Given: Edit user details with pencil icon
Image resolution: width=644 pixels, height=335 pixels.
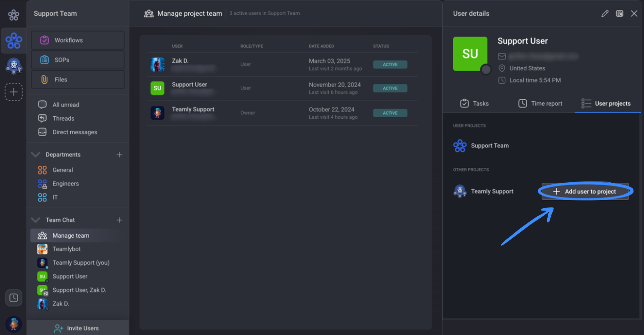Looking at the screenshot, I should point(605,14).
